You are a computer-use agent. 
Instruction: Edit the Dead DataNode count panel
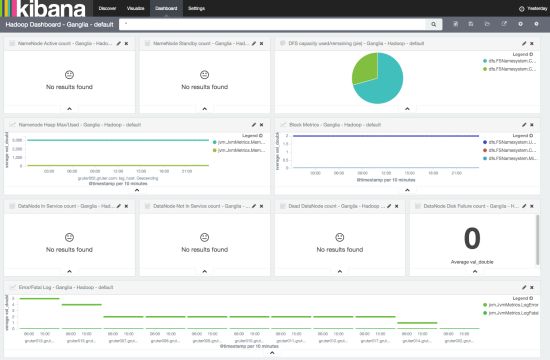pyautogui.click(x=389, y=206)
